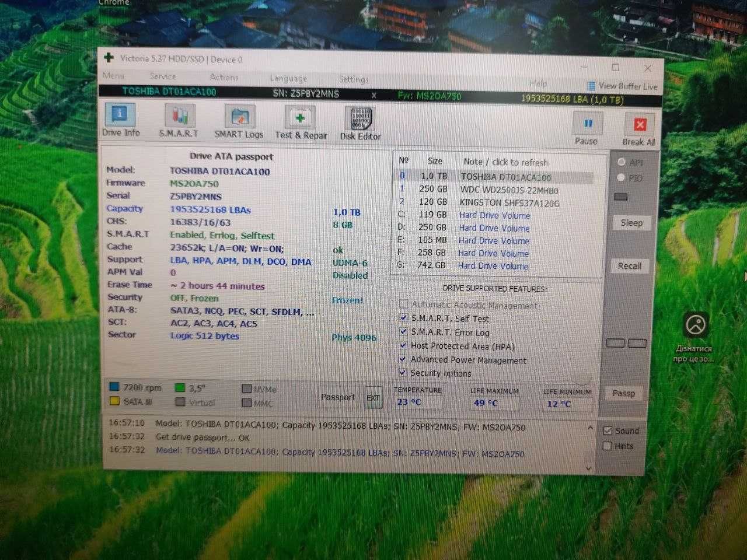Select the D: 250 GB volume row
747x560 pixels.
coord(495,228)
